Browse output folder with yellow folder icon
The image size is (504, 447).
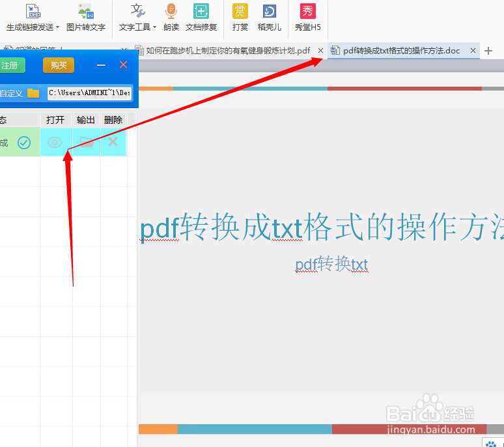tap(33, 93)
